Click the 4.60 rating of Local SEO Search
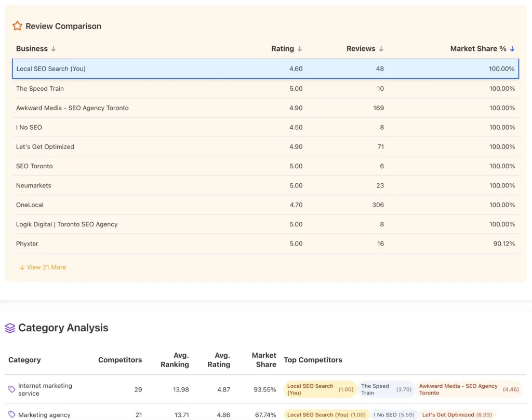532x420 pixels. pos(296,69)
